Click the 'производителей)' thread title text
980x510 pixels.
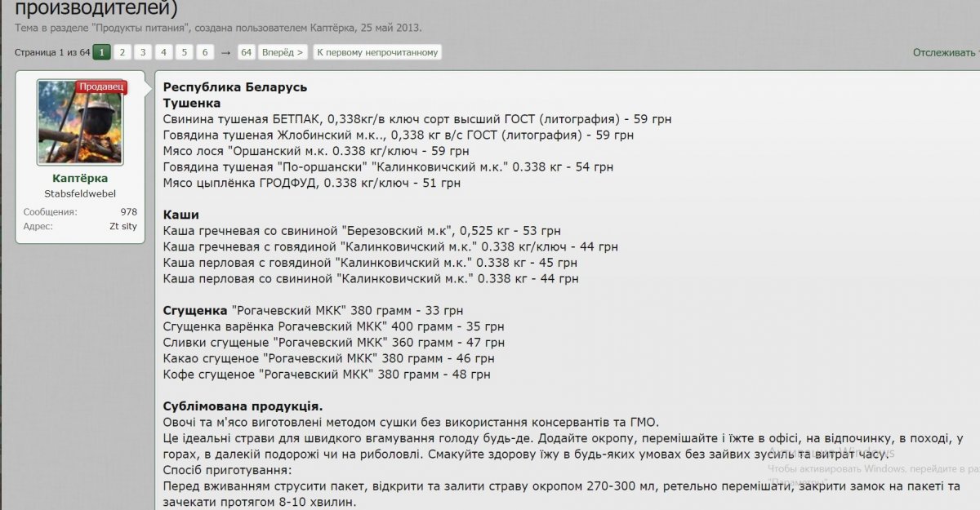96,9
